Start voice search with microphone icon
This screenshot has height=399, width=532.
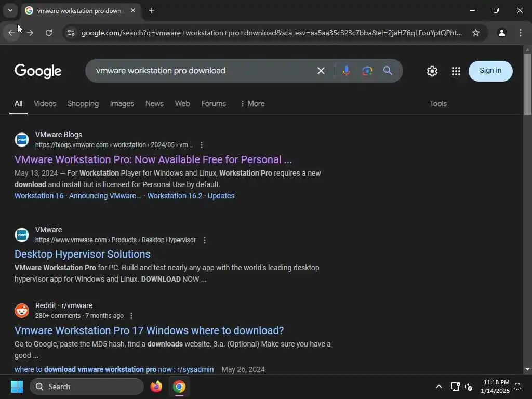point(346,71)
